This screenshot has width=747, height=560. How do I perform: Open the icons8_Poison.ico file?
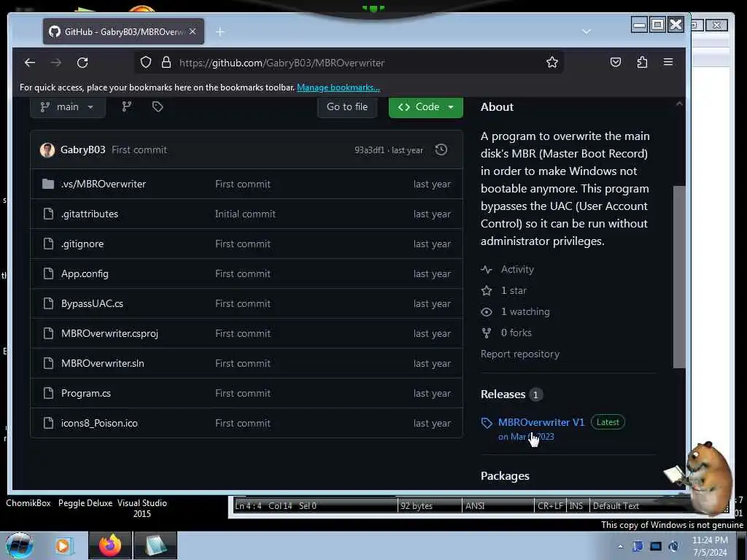pos(99,424)
